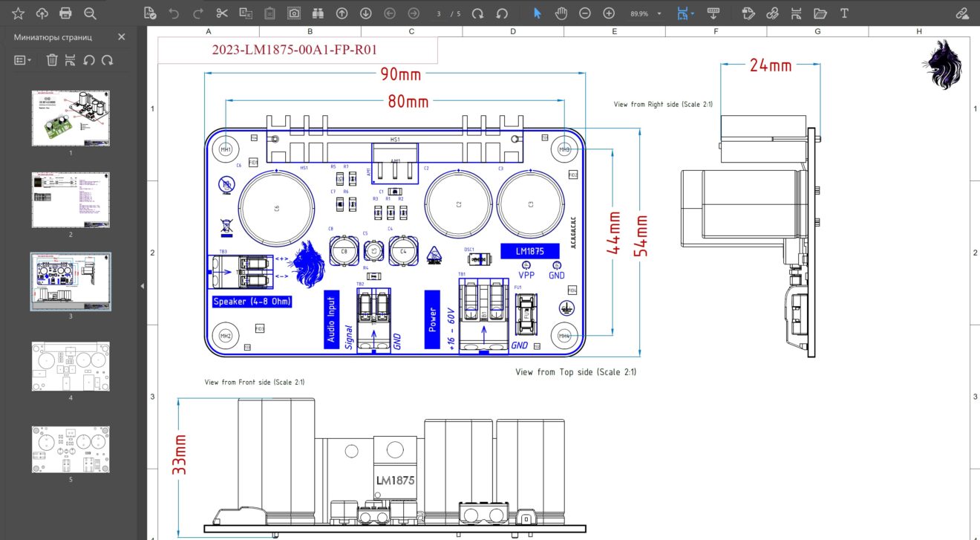Add text using the T tool
Screen dimensions: 980x540
(x=843, y=13)
